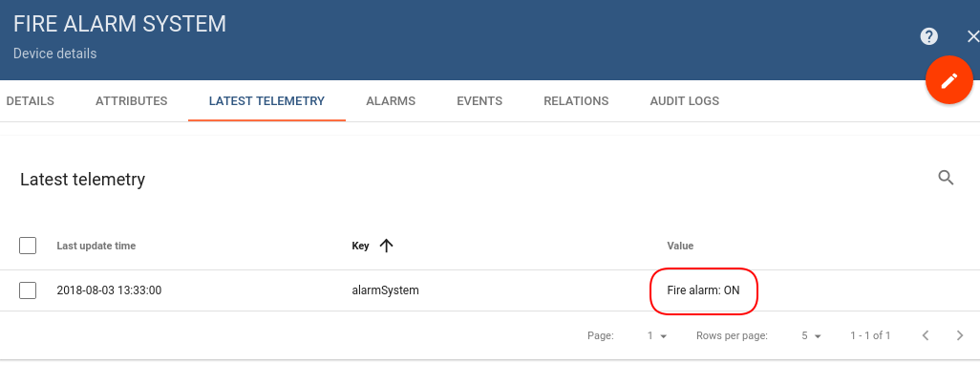Open the Events tab
This screenshot has height=365, width=980.
tap(479, 100)
